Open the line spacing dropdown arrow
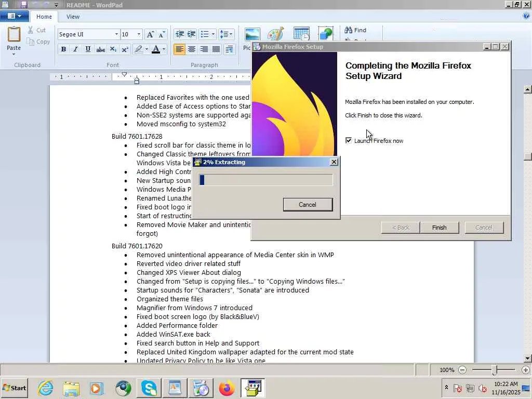This screenshot has height=399, width=532. [x=231, y=34]
